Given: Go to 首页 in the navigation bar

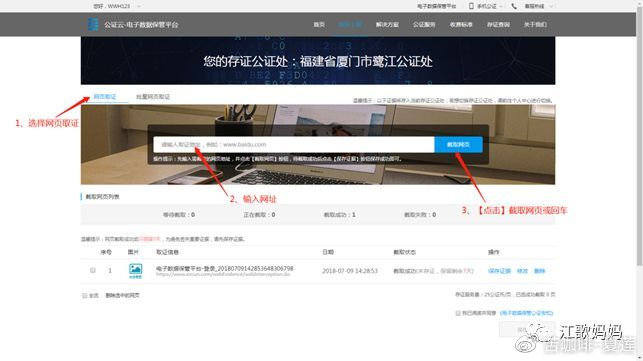Looking at the screenshot, I should [x=319, y=25].
